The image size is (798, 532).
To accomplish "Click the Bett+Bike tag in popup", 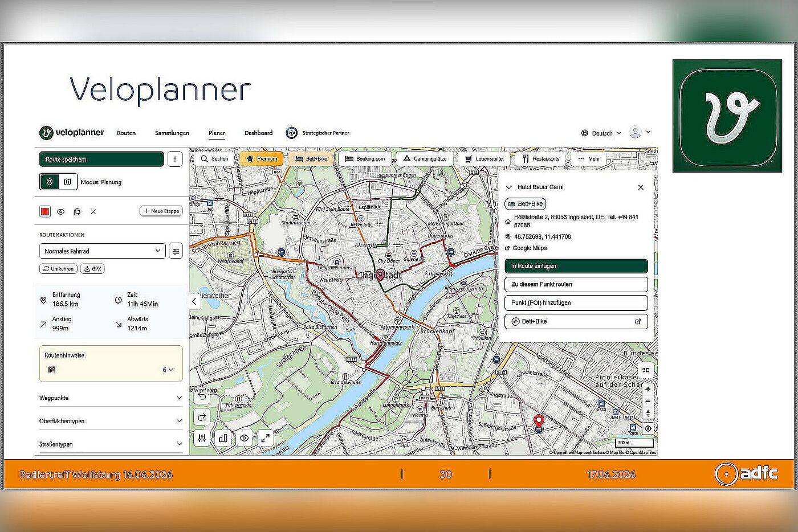I will (x=525, y=203).
